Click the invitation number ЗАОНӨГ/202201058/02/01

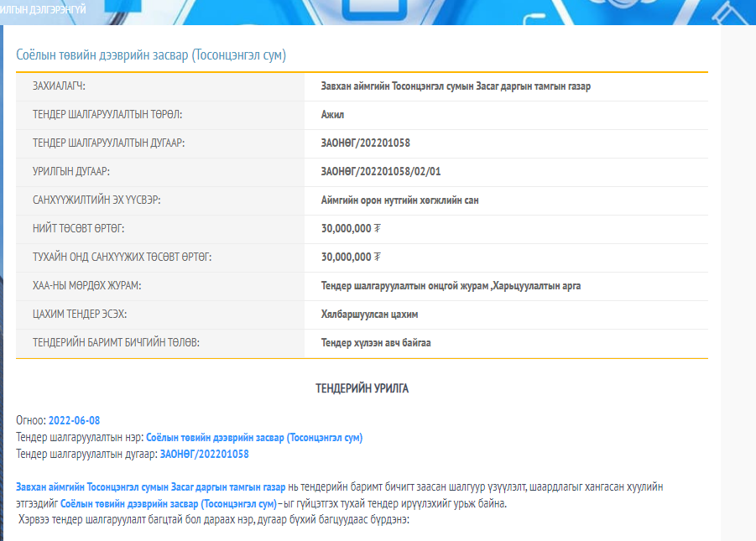(x=380, y=172)
